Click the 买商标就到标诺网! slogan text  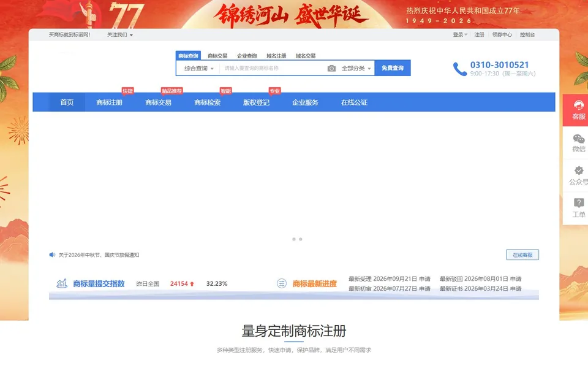pos(70,34)
